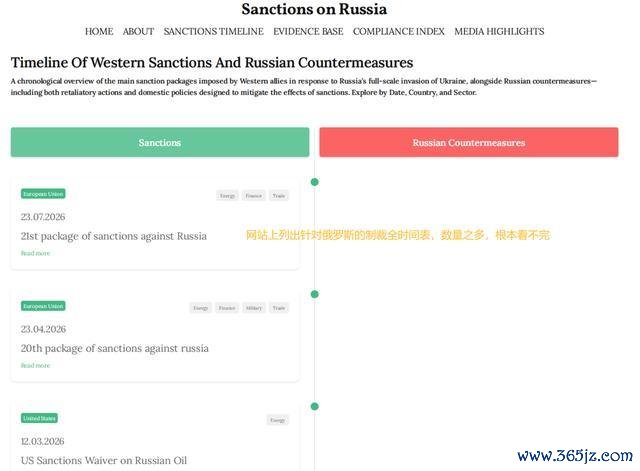Click the Finance tag on the 21st package
This screenshot has height=471, width=640.
pyautogui.click(x=253, y=196)
